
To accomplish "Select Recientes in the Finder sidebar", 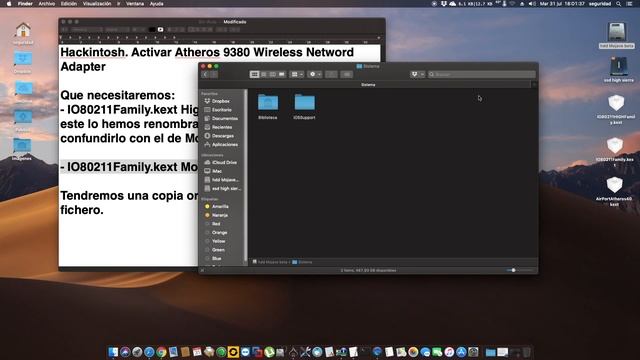I will [223, 127].
